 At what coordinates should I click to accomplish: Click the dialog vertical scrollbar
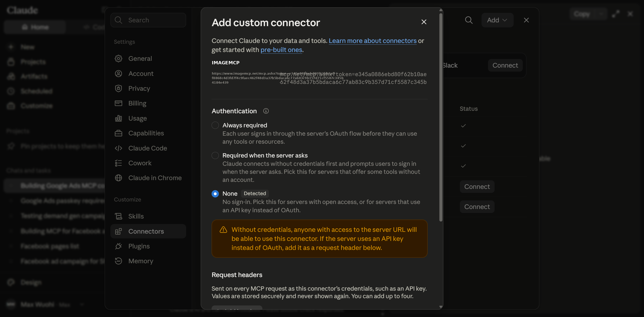(x=441, y=118)
